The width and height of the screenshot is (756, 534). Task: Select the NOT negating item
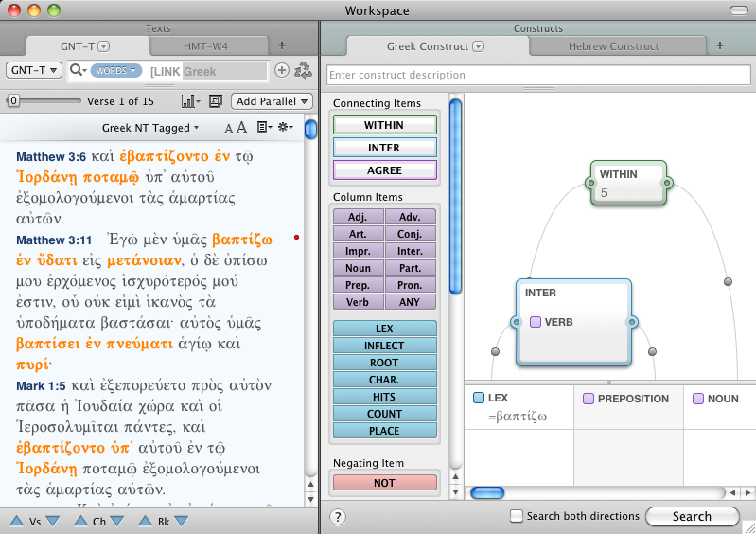coord(384,483)
